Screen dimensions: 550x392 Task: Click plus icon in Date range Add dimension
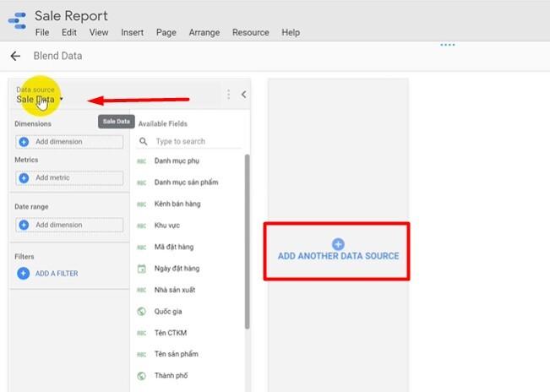coord(24,225)
